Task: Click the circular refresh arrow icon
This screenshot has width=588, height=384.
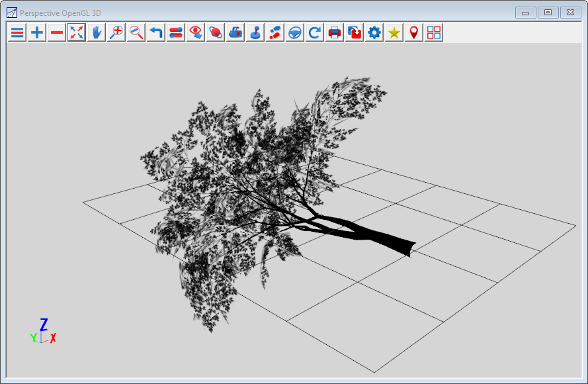Action: pos(315,32)
